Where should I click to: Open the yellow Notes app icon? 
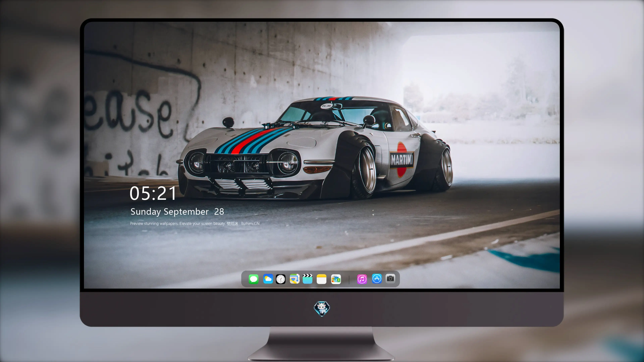click(321, 279)
